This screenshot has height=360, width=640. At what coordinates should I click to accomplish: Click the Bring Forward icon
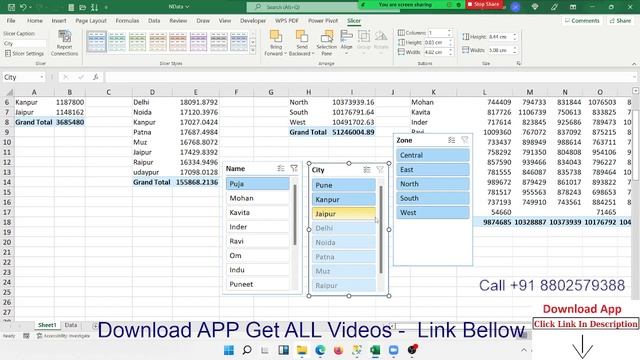pos(276,37)
